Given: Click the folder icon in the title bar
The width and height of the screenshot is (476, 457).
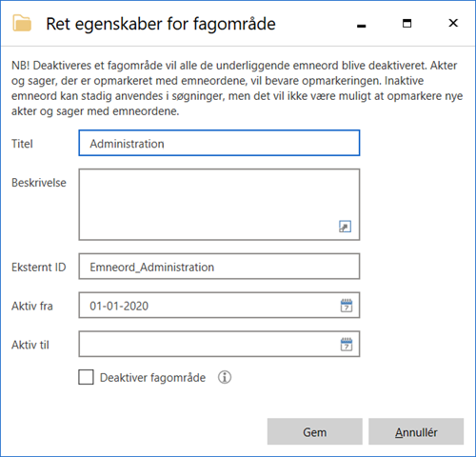Looking at the screenshot, I should (22, 23).
